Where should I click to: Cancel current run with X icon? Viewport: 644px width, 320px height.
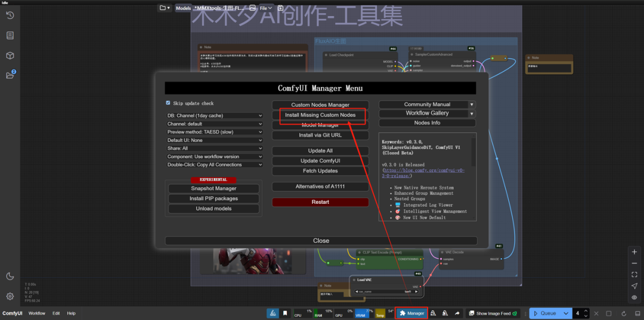click(597, 313)
